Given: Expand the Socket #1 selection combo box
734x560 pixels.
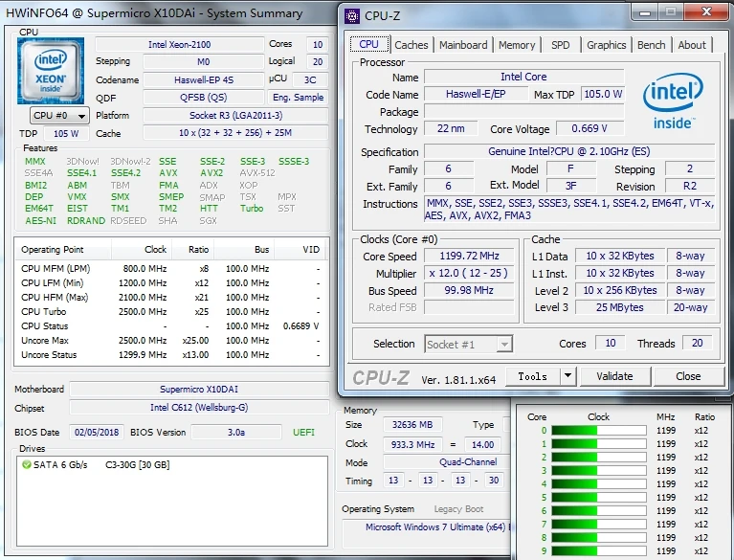Looking at the screenshot, I should [x=469, y=344].
